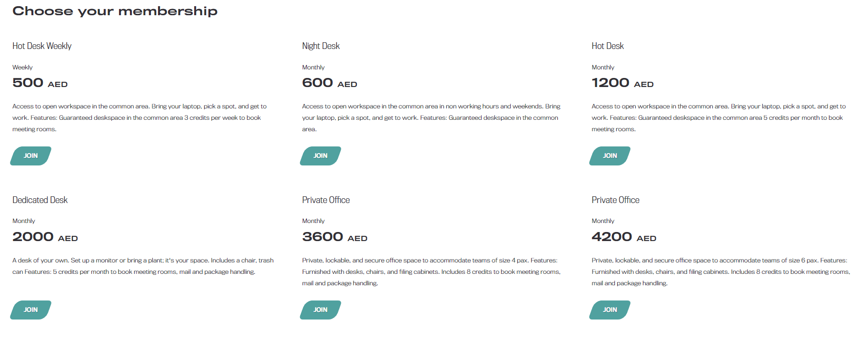
Task: Click JOIN on the 4200 AED Private Office
Action: tap(610, 310)
